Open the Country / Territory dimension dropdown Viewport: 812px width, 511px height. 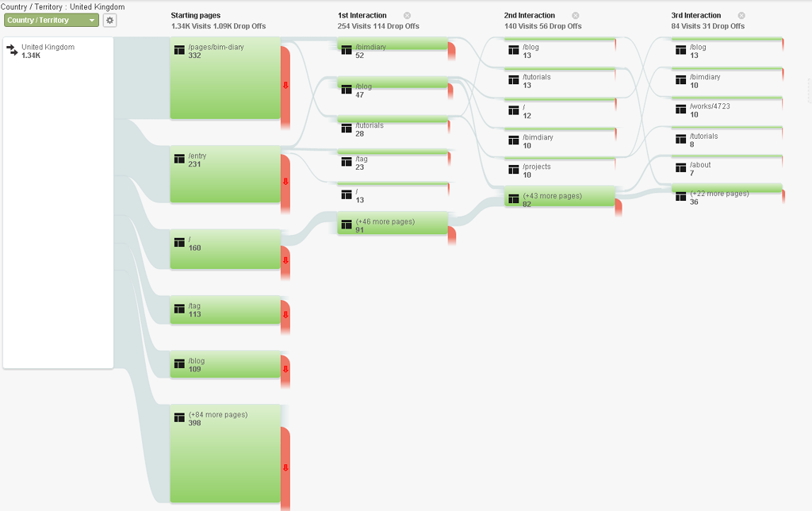click(52, 20)
